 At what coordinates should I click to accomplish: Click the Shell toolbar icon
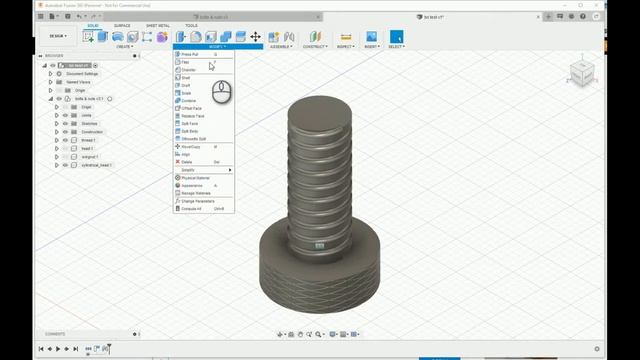coord(211,37)
